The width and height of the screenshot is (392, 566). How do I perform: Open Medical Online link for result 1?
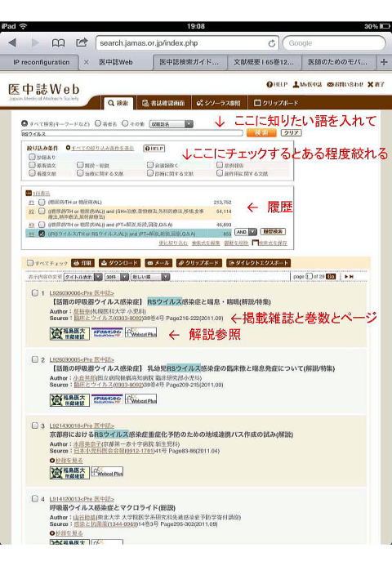(x=107, y=332)
